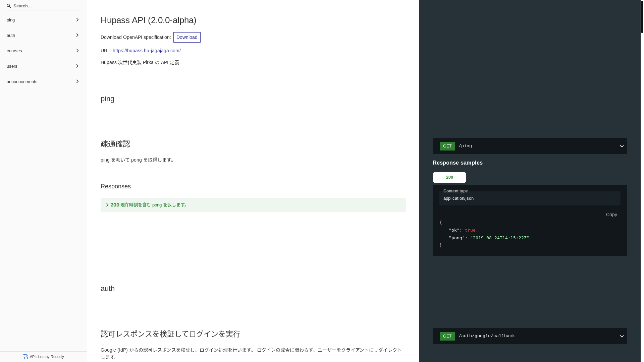Expand the users chevron arrow

77,66
